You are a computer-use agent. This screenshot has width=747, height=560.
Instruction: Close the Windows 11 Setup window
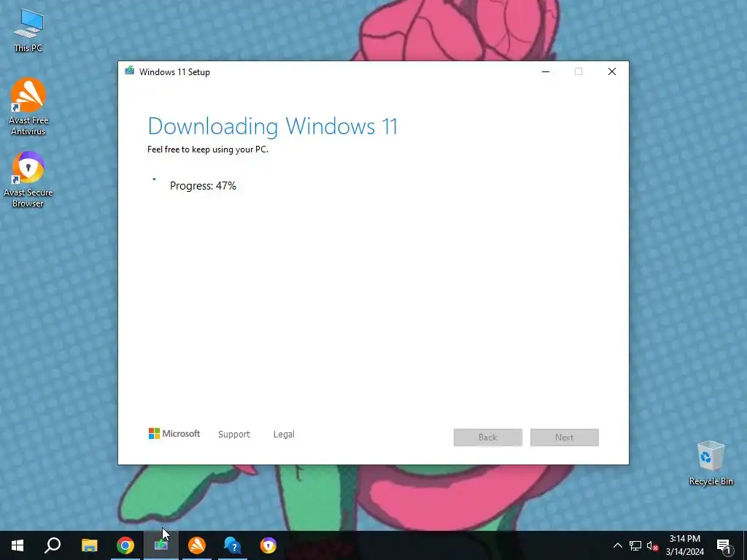(x=612, y=71)
